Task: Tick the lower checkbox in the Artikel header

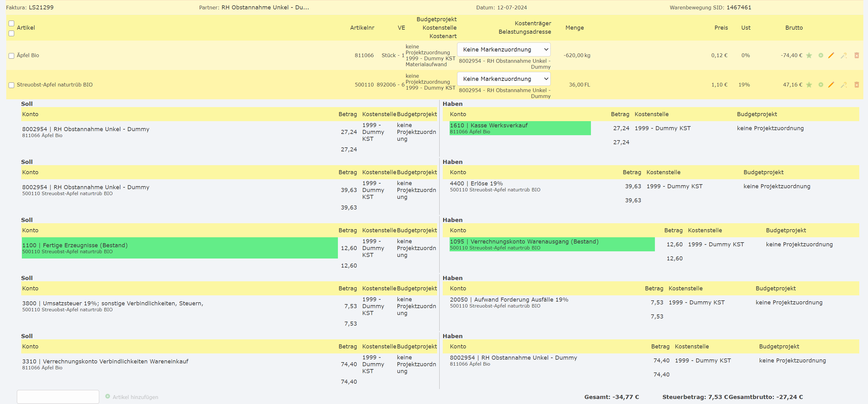Action: coord(12,33)
